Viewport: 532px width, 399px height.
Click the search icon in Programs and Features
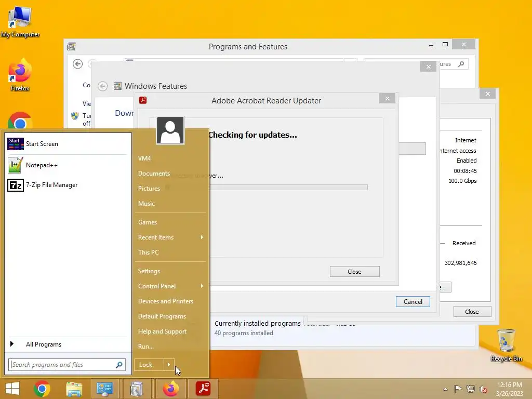[461, 64]
